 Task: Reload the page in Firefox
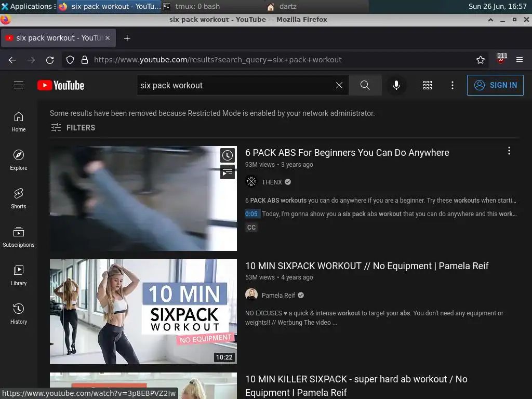tap(50, 60)
